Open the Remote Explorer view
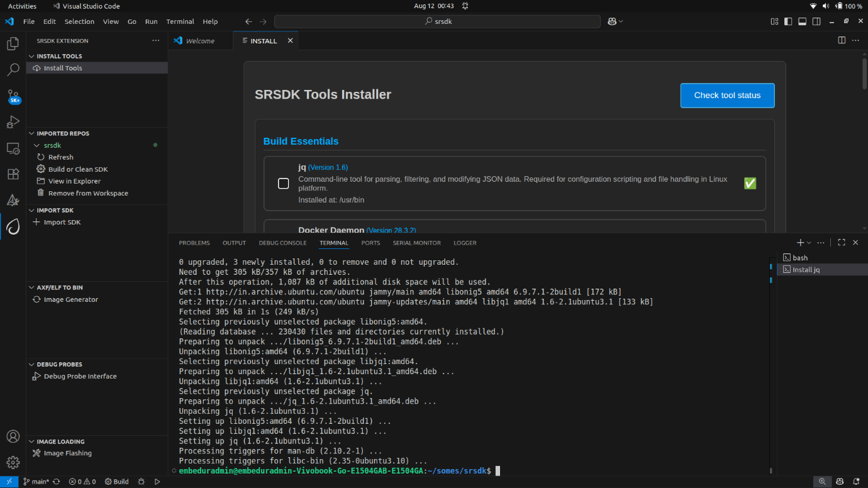The height and width of the screenshot is (488, 868). tap(13, 148)
